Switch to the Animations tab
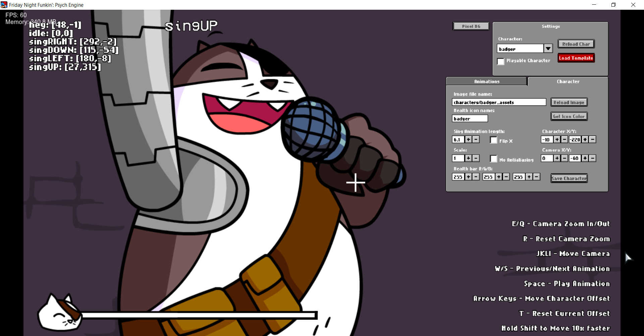The height and width of the screenshot is (336, 644). [x=486, y=81]
